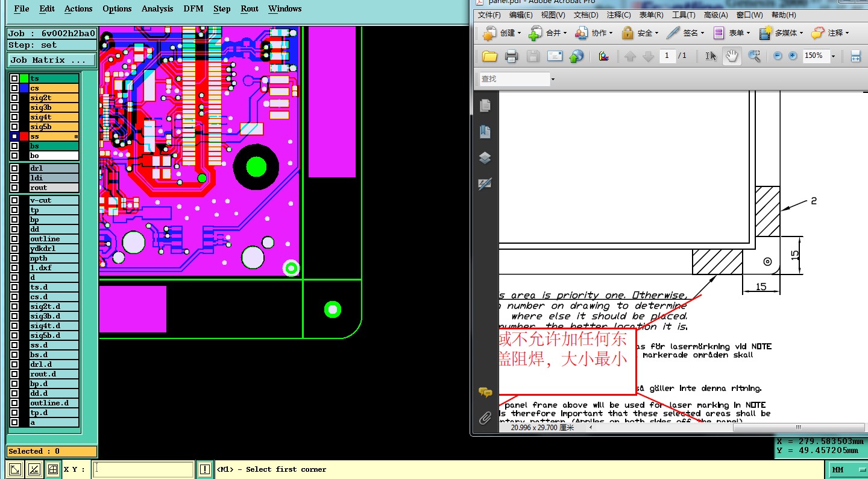Image resolution: width=868 pixels, height=479 pixels.
Task: Open layers panel in Acrobat sidebar
Action: tap(485, 158)
